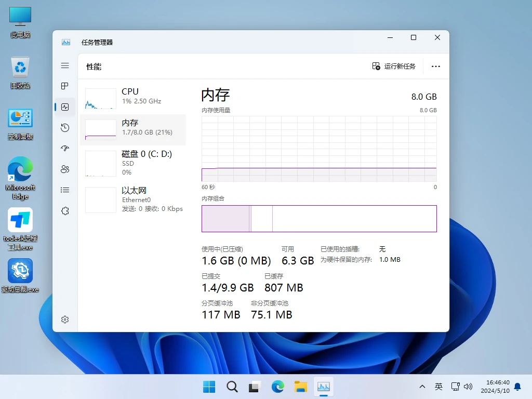
Task: Click the 1.4/9.9 GB committed value
Action: [x=228, y=288]
